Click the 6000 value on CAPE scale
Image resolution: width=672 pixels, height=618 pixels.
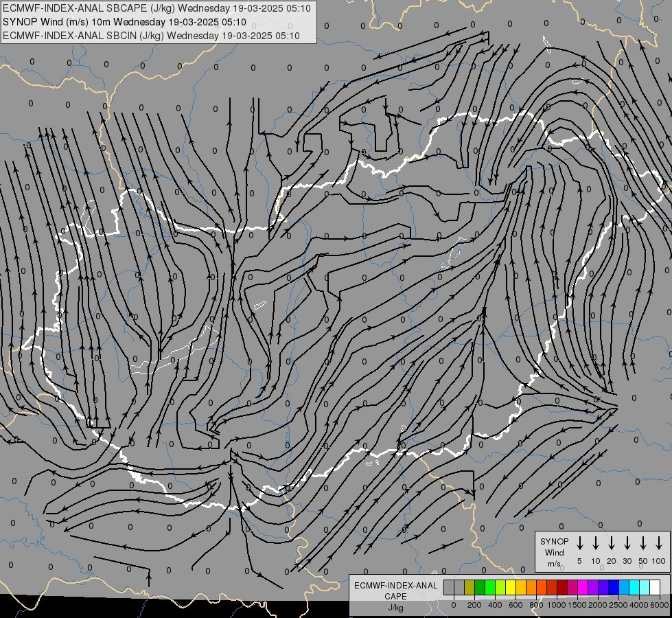pyautogui.click(x=660, y=605)
